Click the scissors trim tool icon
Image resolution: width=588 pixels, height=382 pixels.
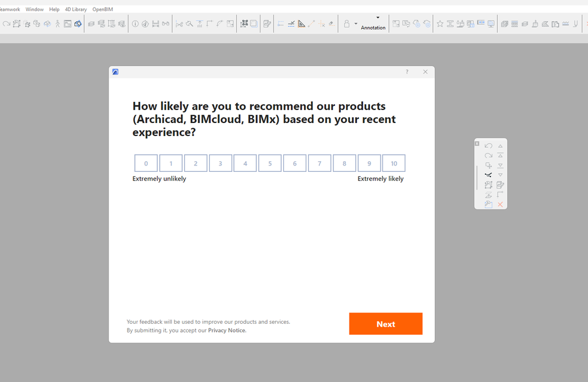179,24
